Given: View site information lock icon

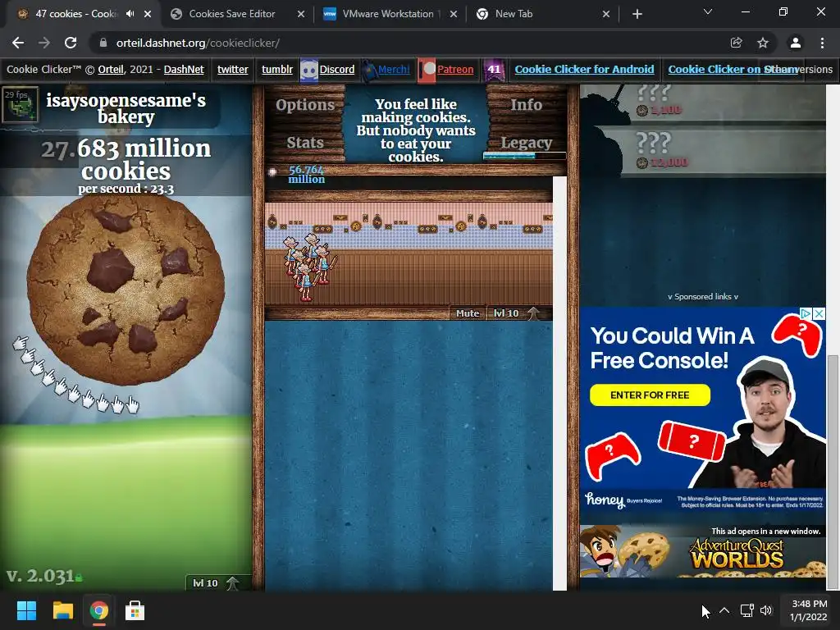Looking at the screenshot, I should coord(103,43).
